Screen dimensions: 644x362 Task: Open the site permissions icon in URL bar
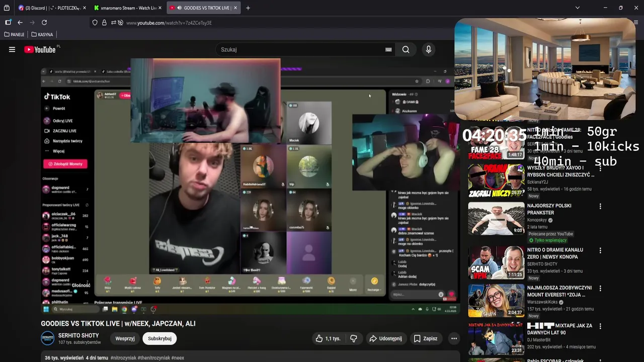[x=114, y=23]
